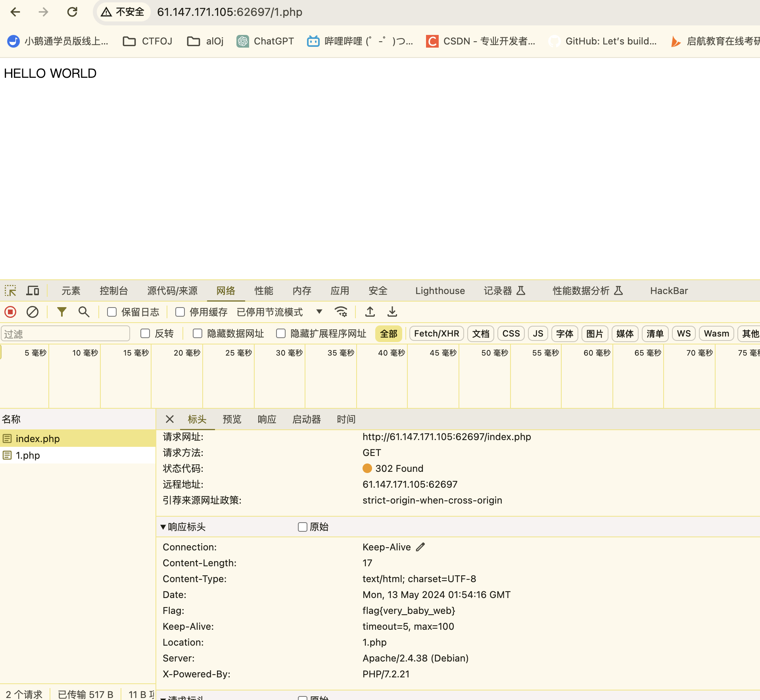Close the request details pane

pyautogui.click(x=170, y=419)
